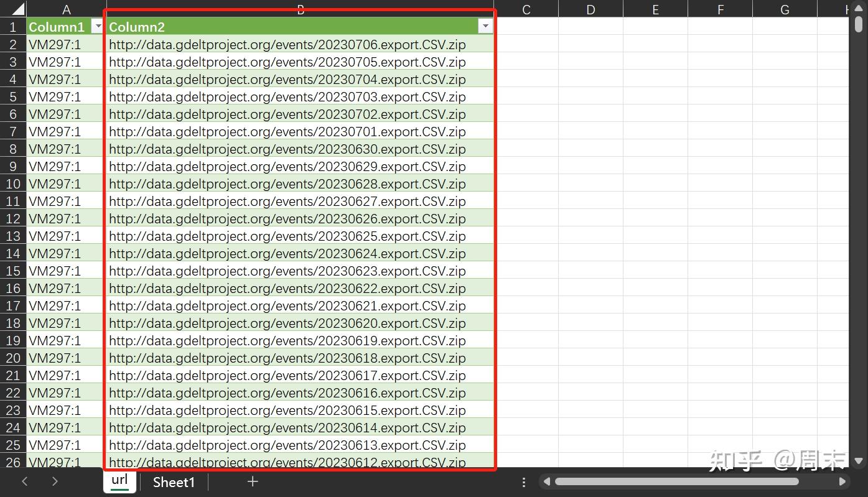Click the 20230619.export.CSV.zip URL cell

click(301, 340)
